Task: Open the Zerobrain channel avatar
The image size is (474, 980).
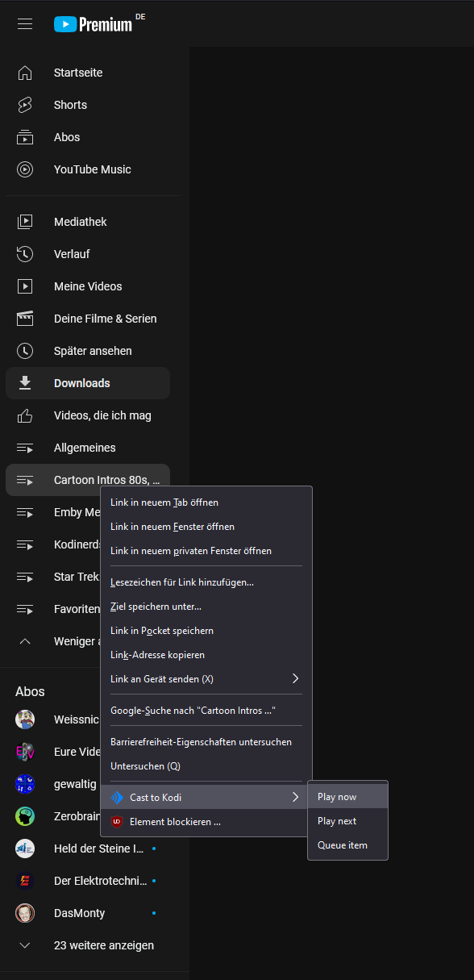Action: [x=25, y=816]
